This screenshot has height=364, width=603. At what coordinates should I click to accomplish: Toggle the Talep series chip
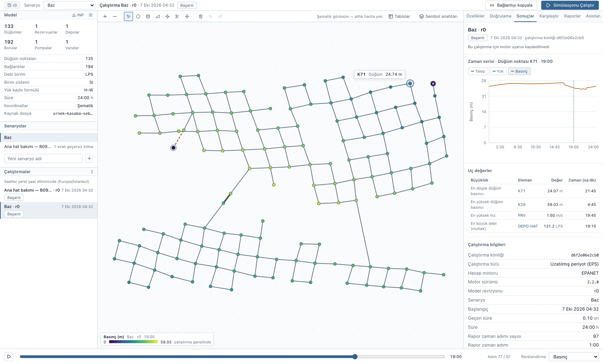(x=478, y=71)
